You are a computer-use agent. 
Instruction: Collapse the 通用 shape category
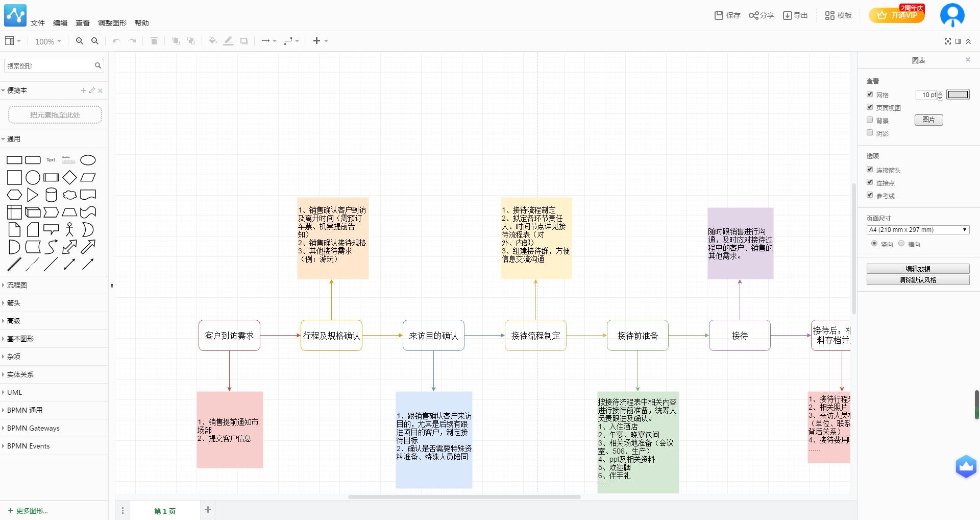54,139
